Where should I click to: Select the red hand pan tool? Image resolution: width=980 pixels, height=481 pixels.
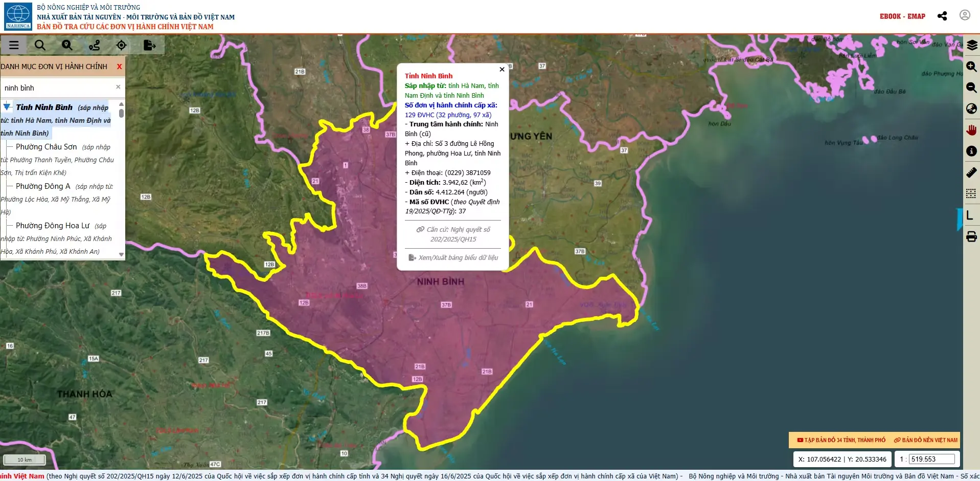pyautogui.click(x=972, y=130)
